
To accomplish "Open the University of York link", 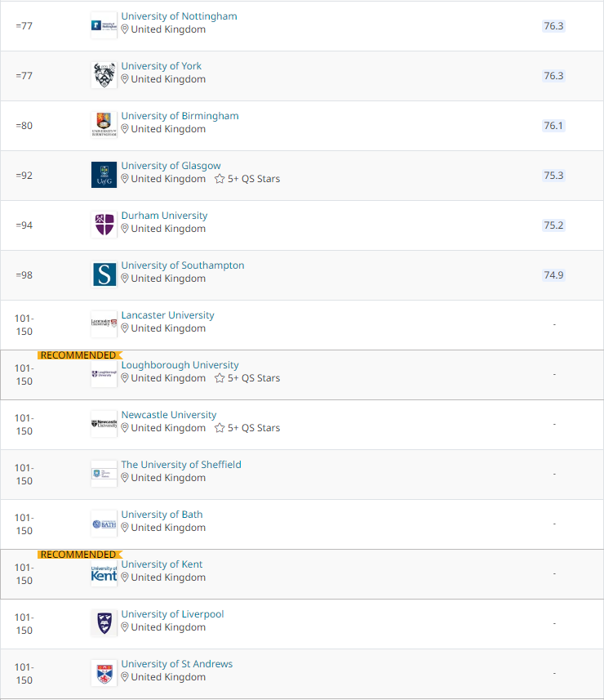I will (161, 66).
